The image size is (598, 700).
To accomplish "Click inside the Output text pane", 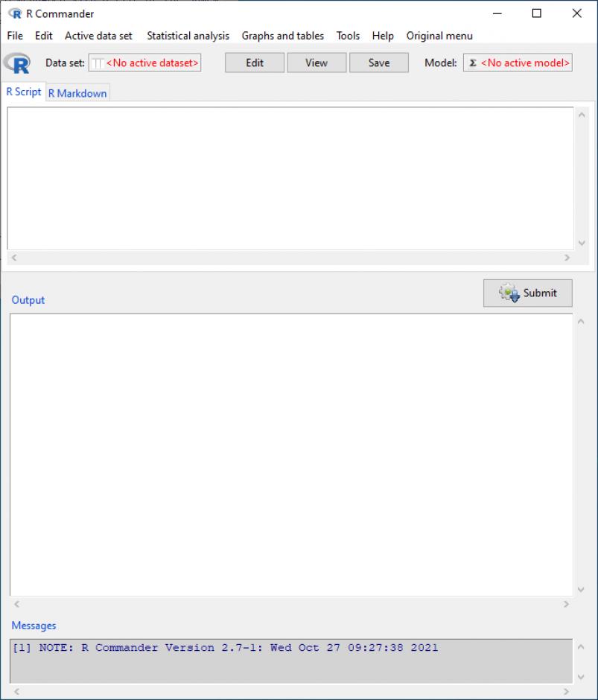I will 290,454.
